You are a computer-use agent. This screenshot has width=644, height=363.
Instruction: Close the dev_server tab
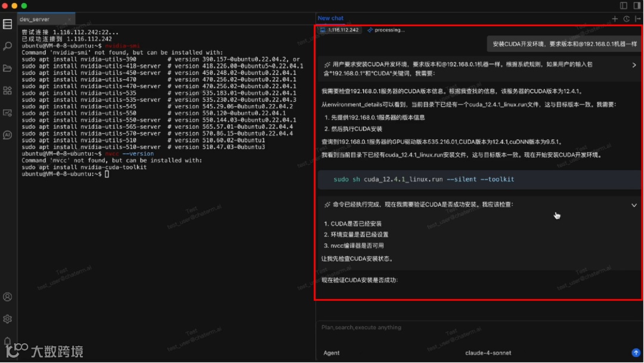coord(69,19)
